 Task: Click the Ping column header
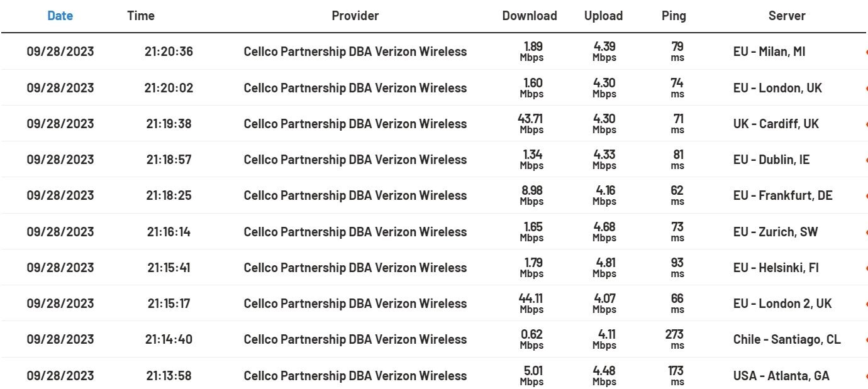(x=674, y=16)
